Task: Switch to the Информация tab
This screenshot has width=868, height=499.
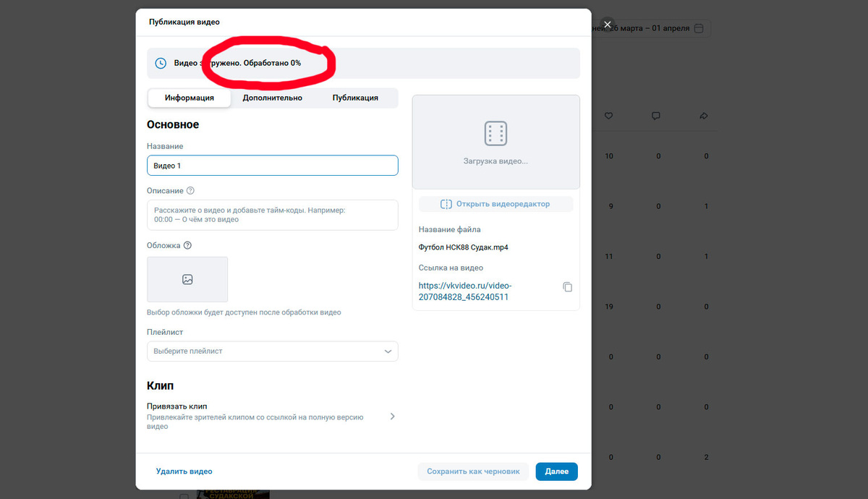Action: 189,98
